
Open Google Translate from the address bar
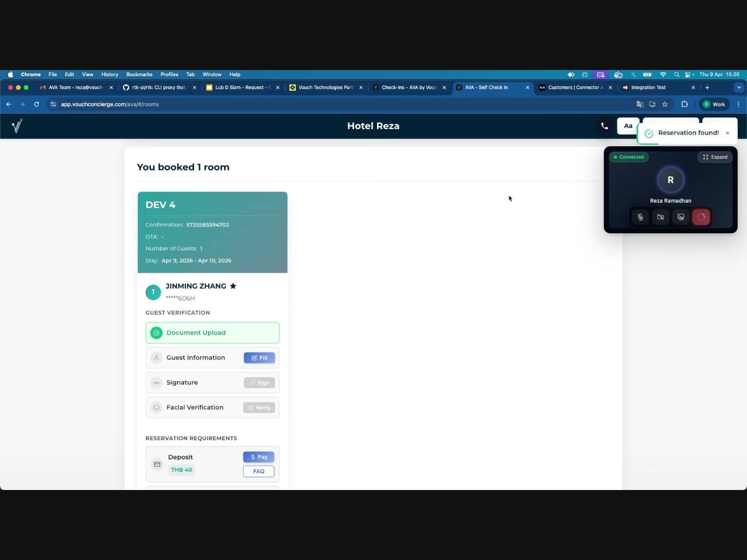[639, 104]
